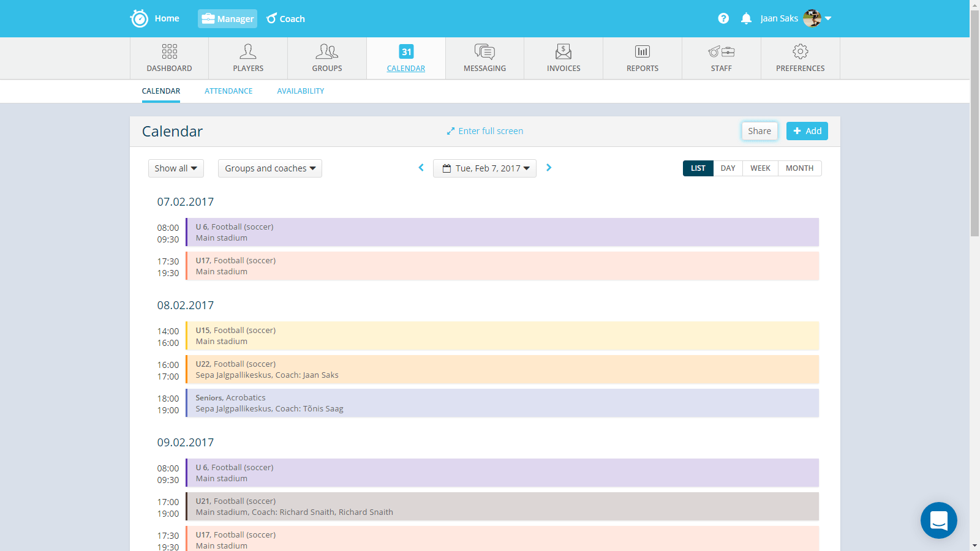Open the Dashboard grid icon
The width and height of the screenshot is (980, 551).
[x=169, y=51]
